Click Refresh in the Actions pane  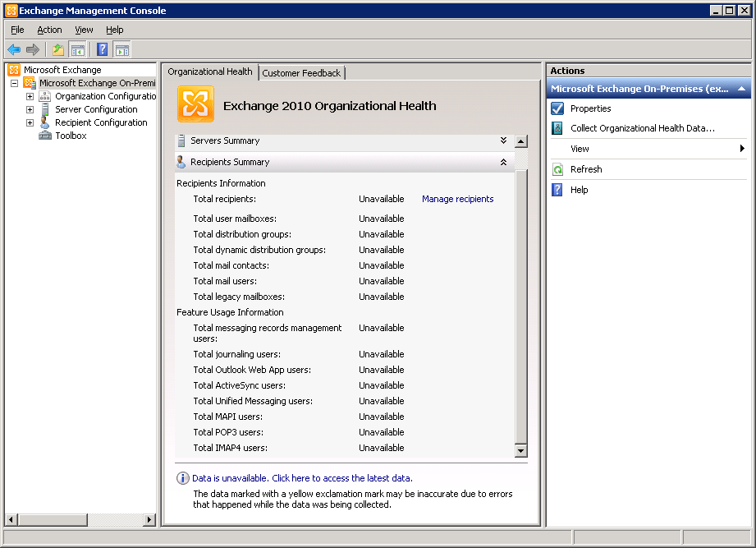pos(586,169)
